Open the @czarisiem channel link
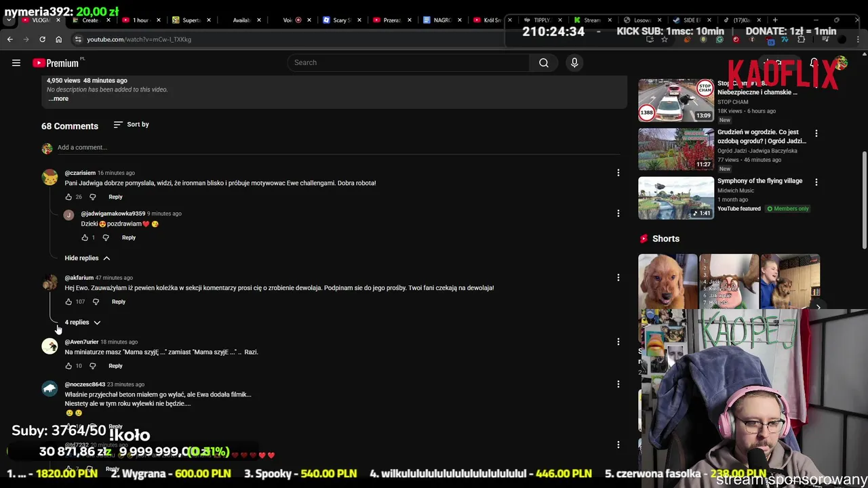 coord(80,173)
